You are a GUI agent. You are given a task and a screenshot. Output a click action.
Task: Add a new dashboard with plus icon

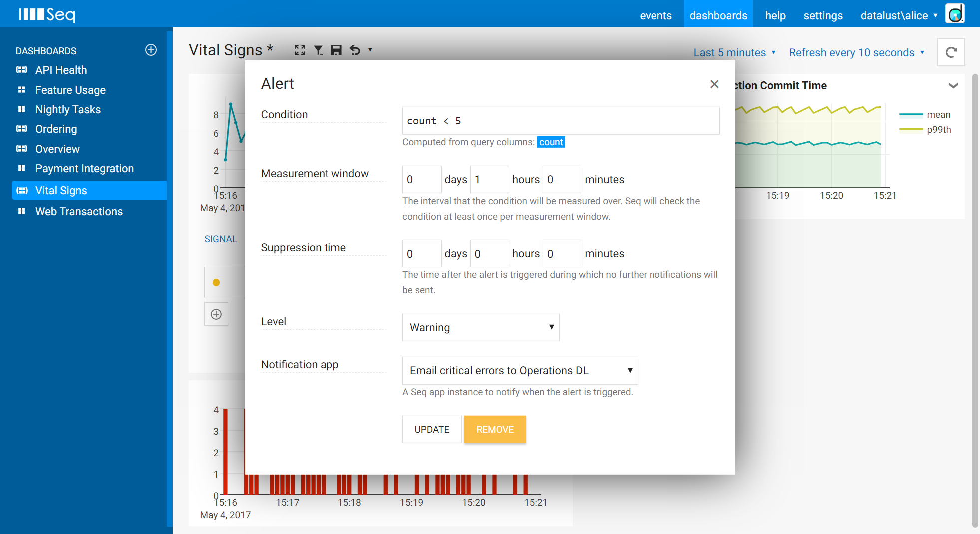pos(151,50)
